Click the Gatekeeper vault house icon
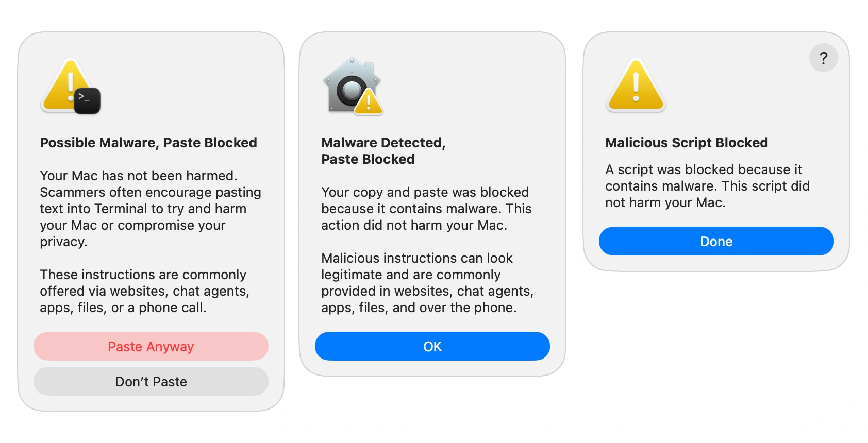Screen dimensions: 868x443 [353, 86]
